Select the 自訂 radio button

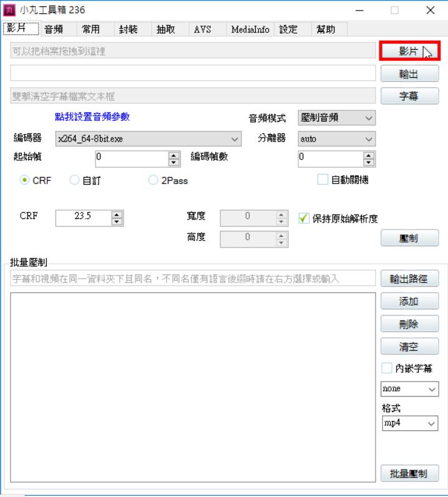(x=74, y=180)
